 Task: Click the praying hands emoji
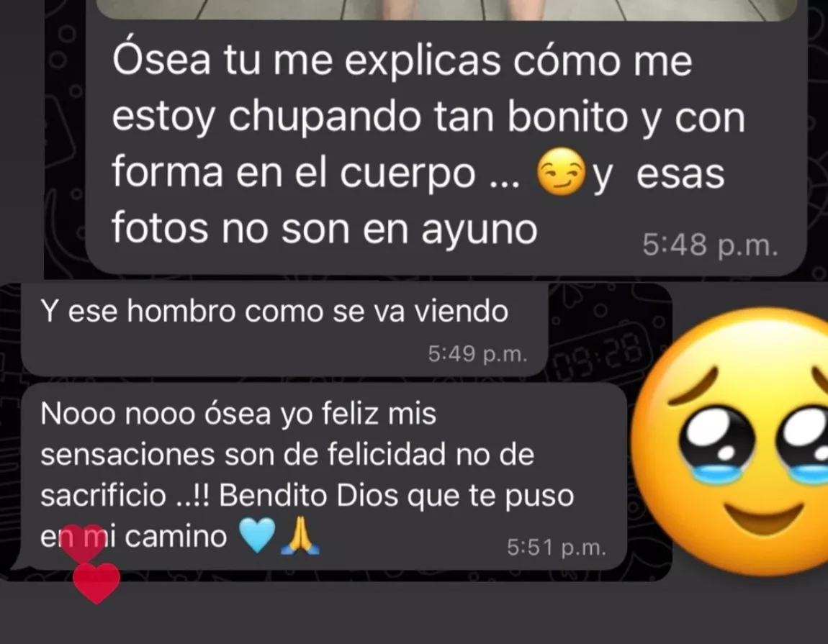coord(300,535)
